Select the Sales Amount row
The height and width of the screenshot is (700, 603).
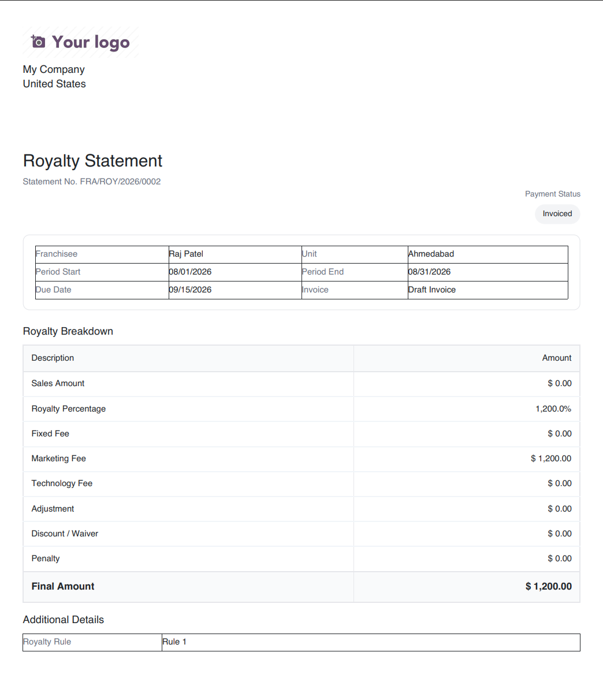pyautogui.click(x=301, y=384)
